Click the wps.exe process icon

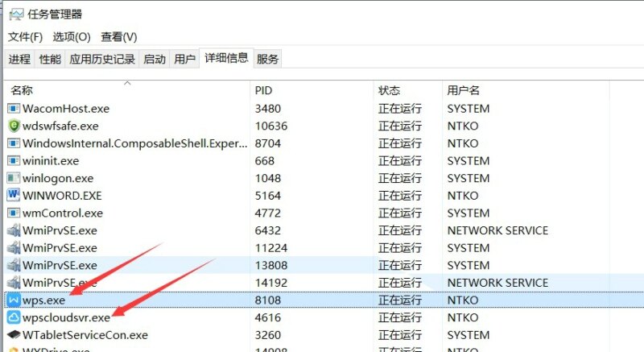point(14,300)
